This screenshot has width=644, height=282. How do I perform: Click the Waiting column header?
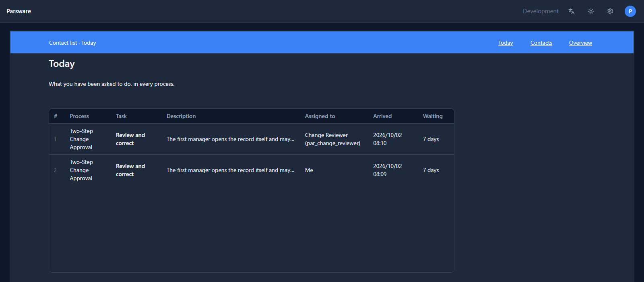(x=433, y=116)
